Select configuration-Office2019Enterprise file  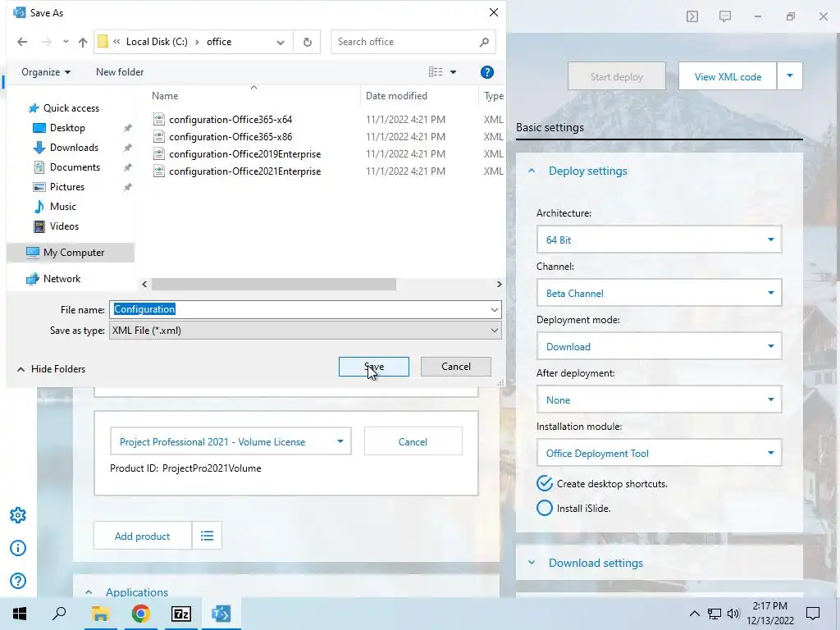(x=244, y=153)
